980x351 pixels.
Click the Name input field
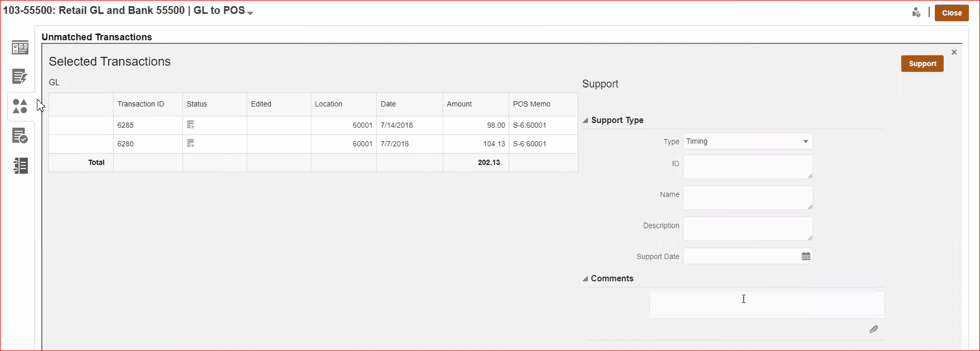point(748,198)
